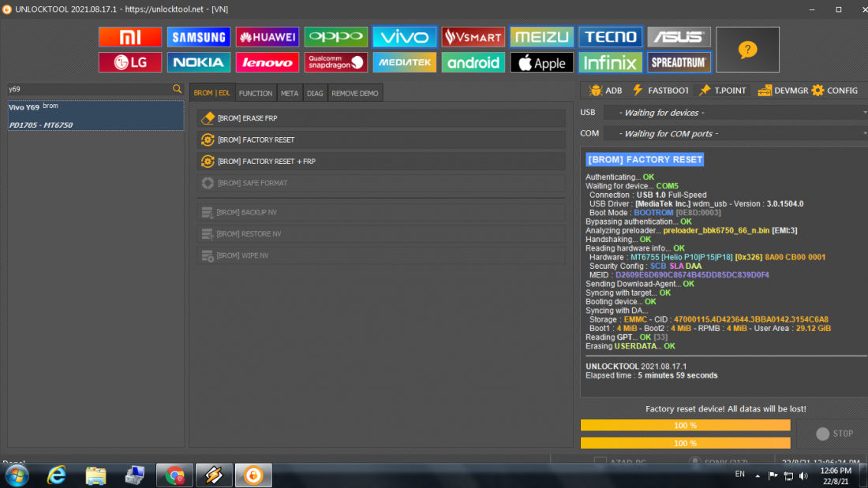
Task: Select the Vivo brand logo
Action: click(x=405, y=37)
